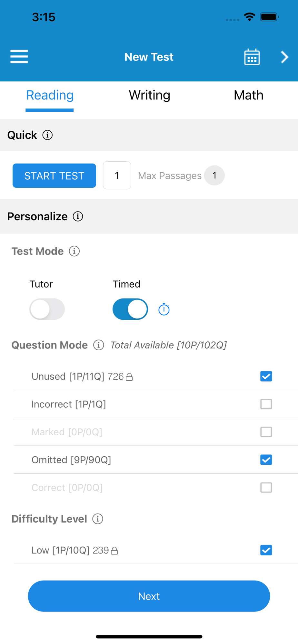Open the hamburger menu
Screen dimensions: 298x644
pyautogui.click(x=19, y=57)
